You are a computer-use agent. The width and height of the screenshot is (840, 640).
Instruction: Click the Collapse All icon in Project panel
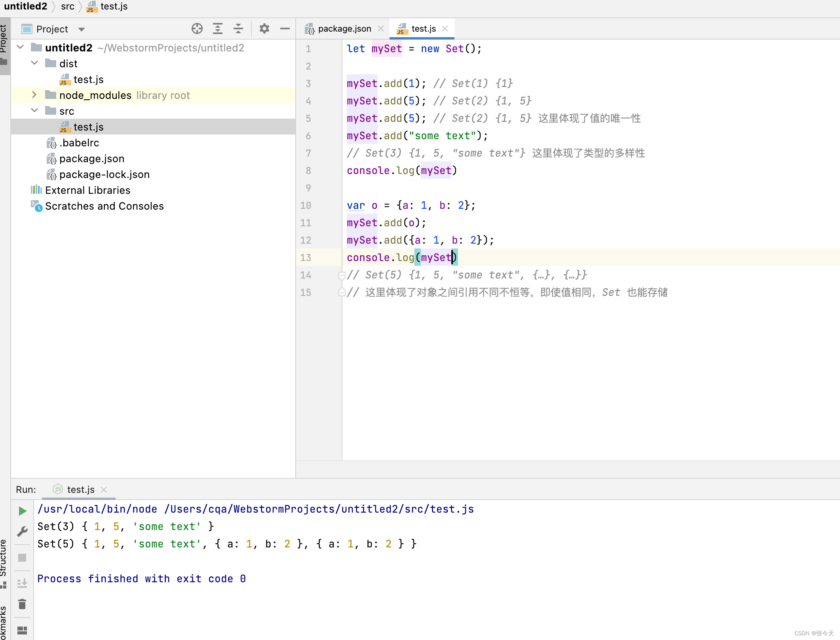coord(238,29)
